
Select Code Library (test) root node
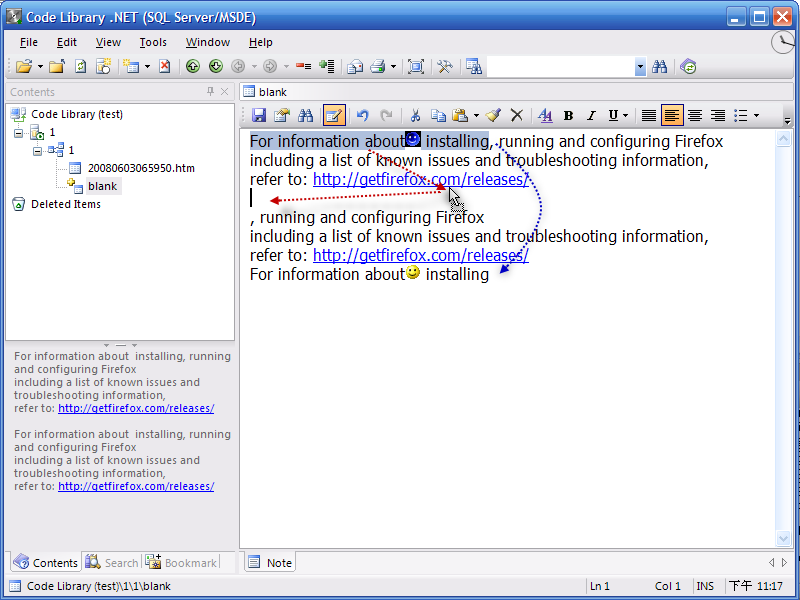[77, 114]
